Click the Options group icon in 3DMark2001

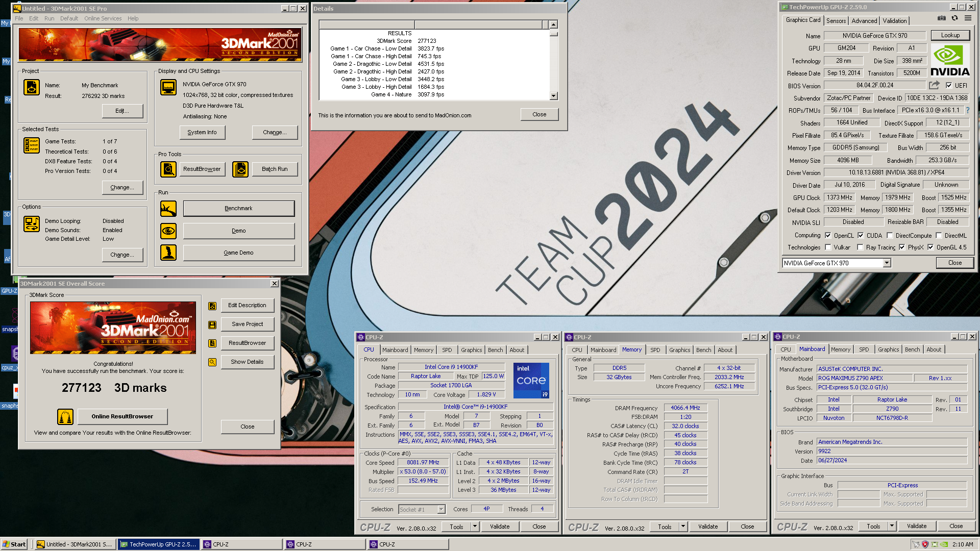click(32, 223)
